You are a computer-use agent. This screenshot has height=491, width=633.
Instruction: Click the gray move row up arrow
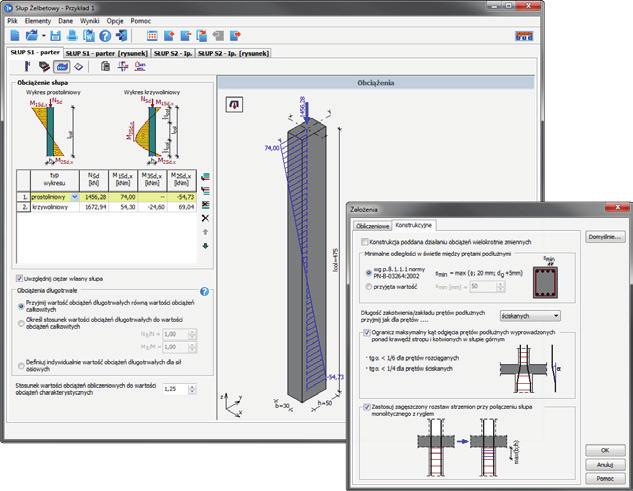[205, 232]
